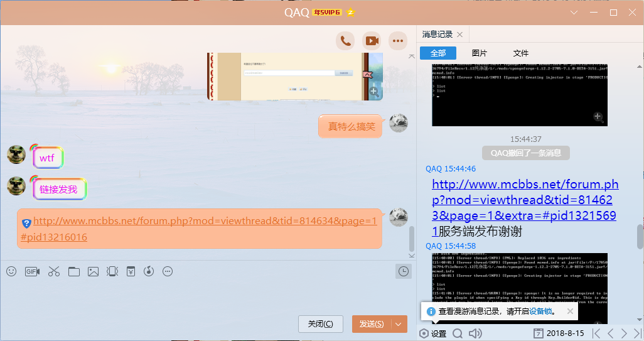The image size is (644, 341).
Task: Open more options via three-dots icon
Action: click(397, 41)
